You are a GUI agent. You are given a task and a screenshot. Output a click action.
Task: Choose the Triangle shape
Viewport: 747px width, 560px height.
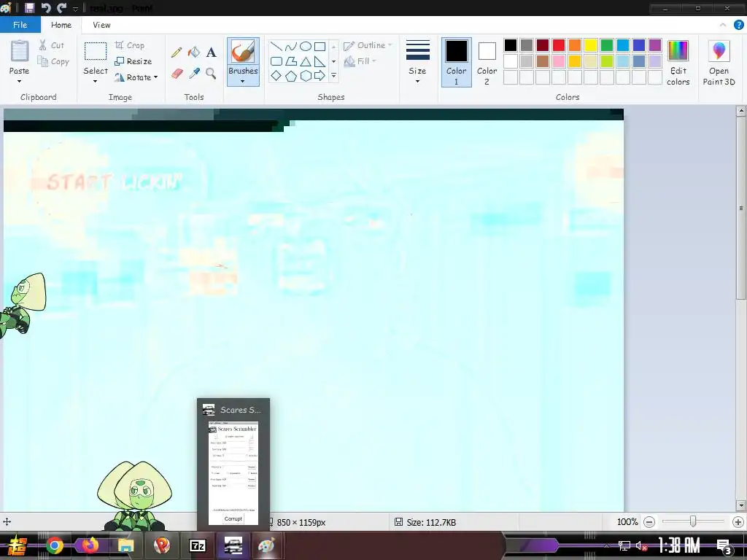coord(306,61)
